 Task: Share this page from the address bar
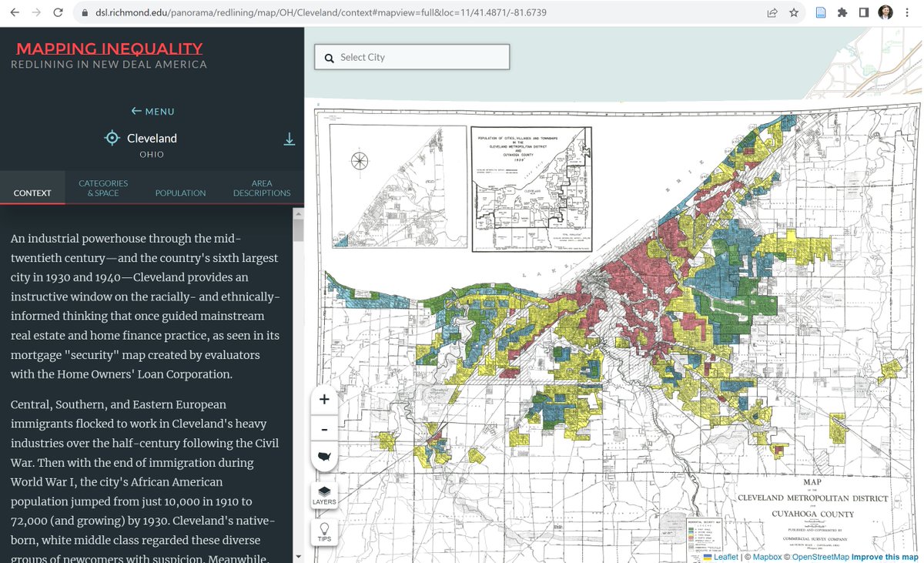click(772, 13)
